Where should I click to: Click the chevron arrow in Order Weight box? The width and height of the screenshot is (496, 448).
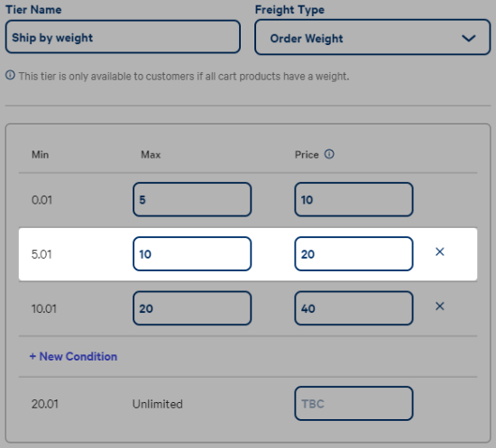[x=468, y=38]
